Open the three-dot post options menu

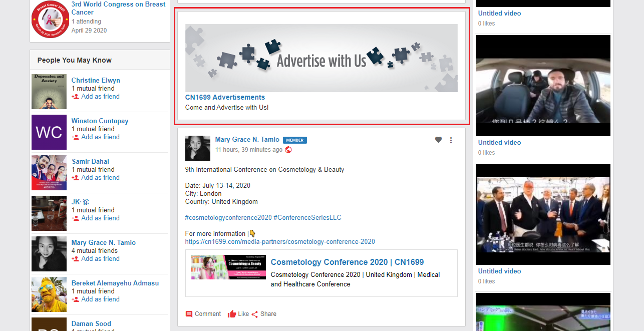[x=451, y=140]
